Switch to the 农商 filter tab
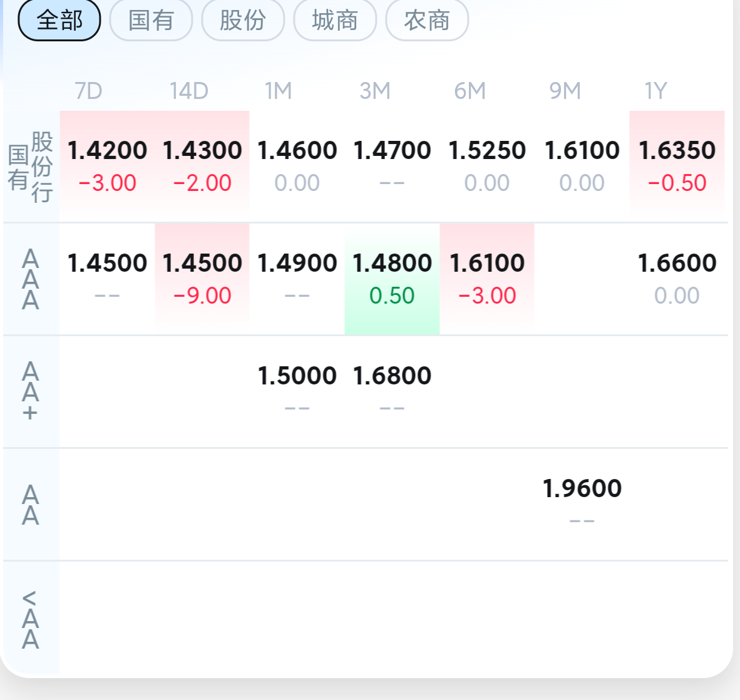 (x=427, y=20)
